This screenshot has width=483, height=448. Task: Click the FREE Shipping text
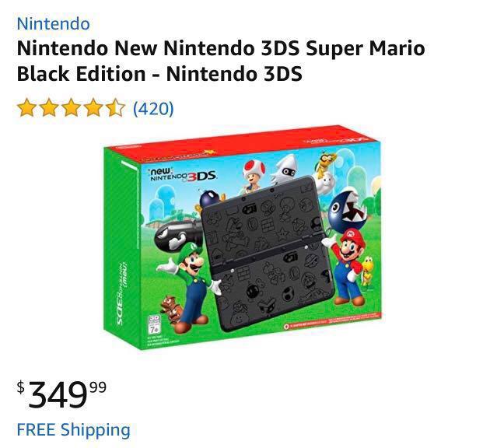click(x=73, y=429)
